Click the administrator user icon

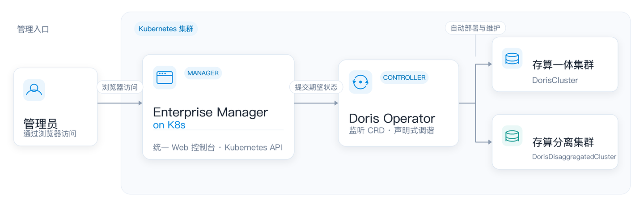pyautogui.click(x=34, y=90)
